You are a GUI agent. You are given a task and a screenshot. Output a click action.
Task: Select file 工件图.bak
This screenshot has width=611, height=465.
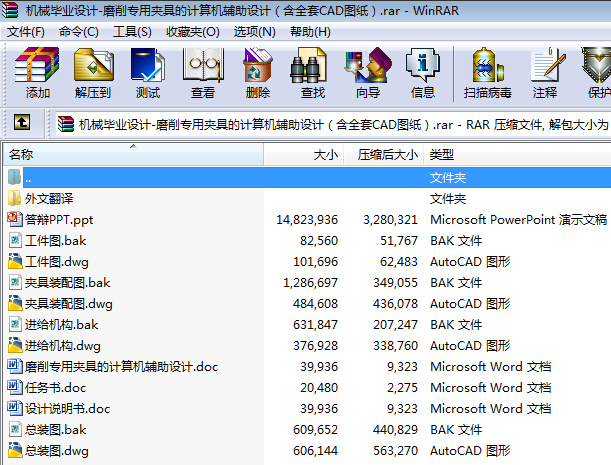[55, 240]
